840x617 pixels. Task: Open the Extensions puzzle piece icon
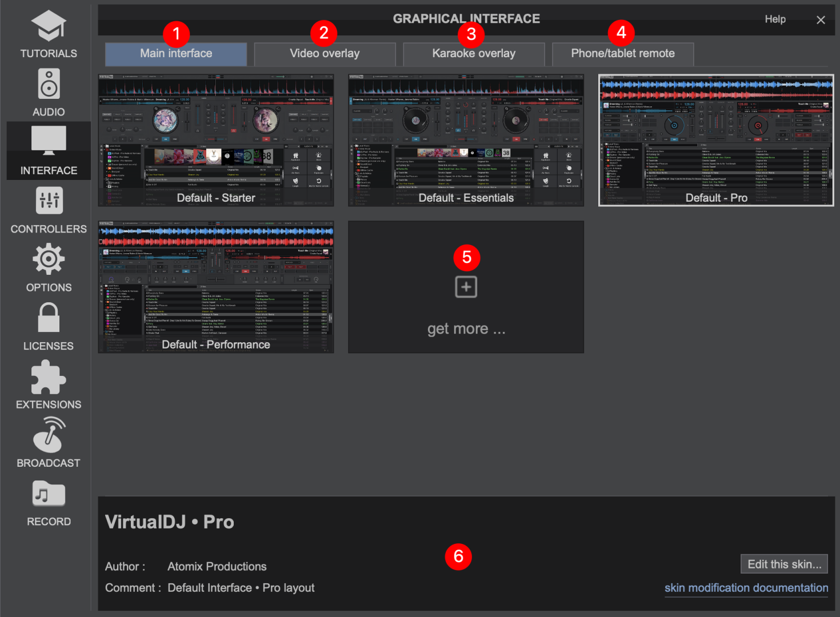click(x=49, y=377)
